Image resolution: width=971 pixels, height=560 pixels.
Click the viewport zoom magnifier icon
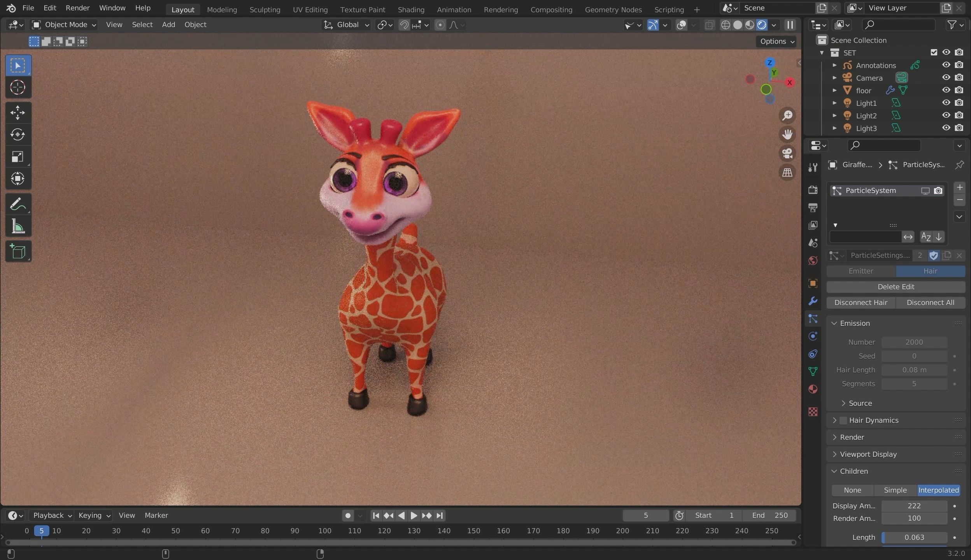click(787, 115)
